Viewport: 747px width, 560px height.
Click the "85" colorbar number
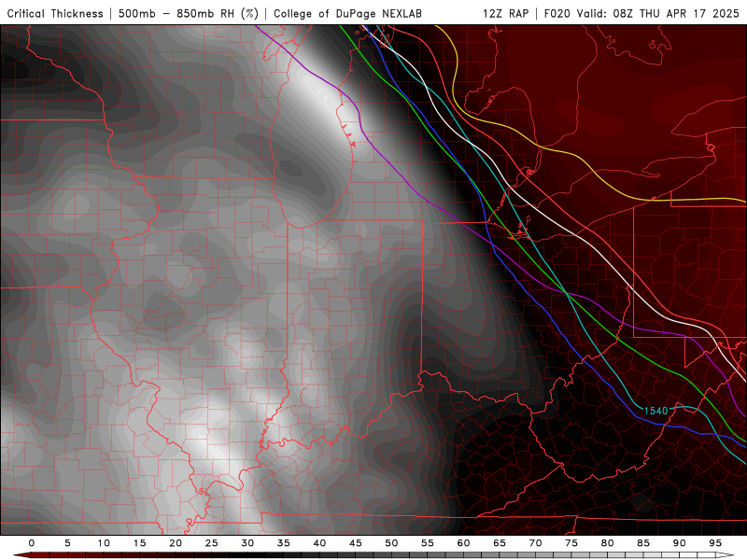pos(643,543)
